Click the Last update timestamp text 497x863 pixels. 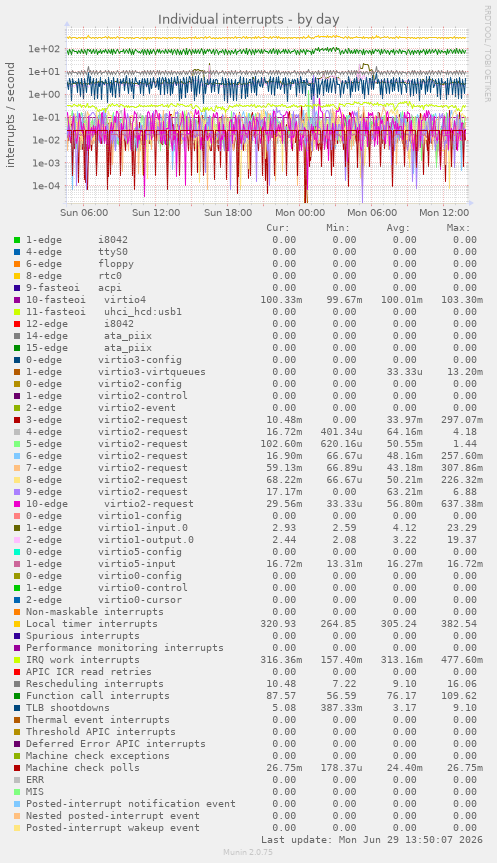(372, 840)
